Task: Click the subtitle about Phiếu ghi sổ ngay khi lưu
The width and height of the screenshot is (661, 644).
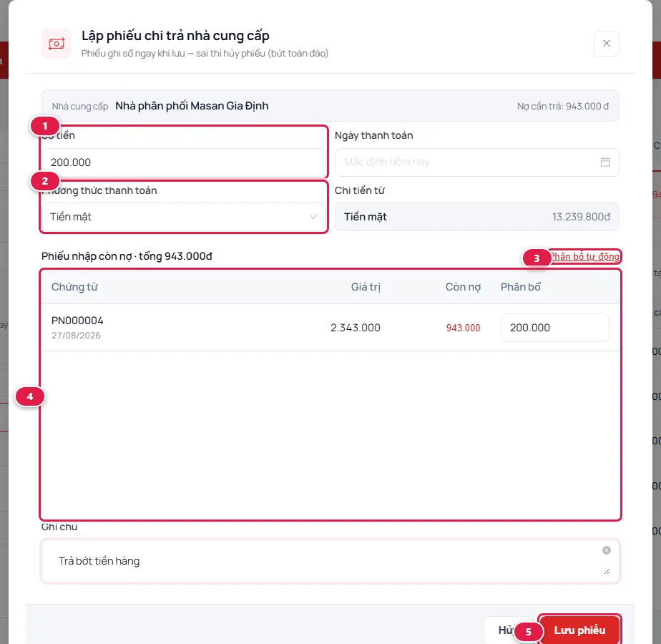Action: pos(205,53)
